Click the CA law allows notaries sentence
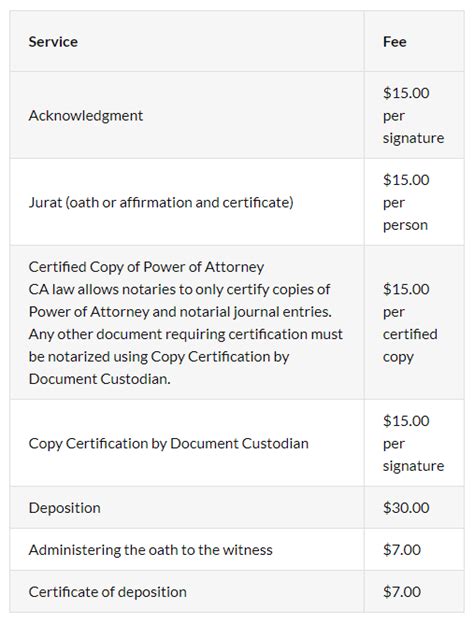 click(179, 289)
